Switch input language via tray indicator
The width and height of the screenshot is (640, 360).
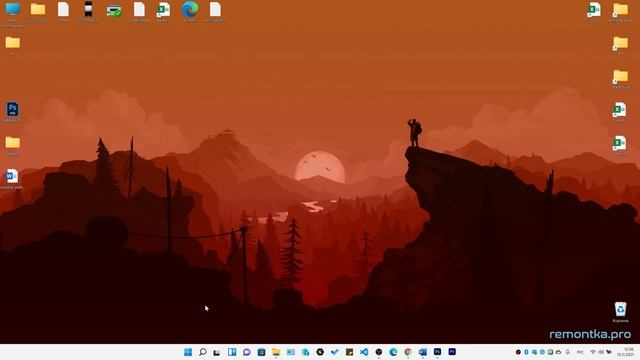pos(580,352)
